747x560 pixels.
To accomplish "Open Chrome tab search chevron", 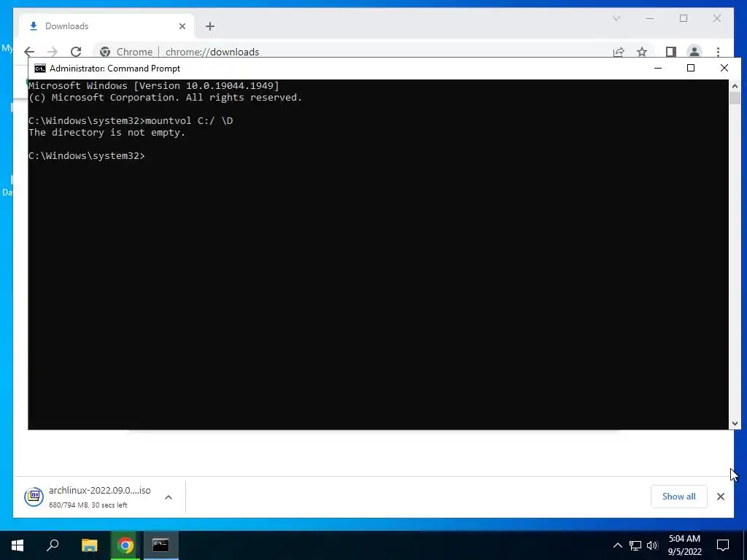I will pos(616,18).
